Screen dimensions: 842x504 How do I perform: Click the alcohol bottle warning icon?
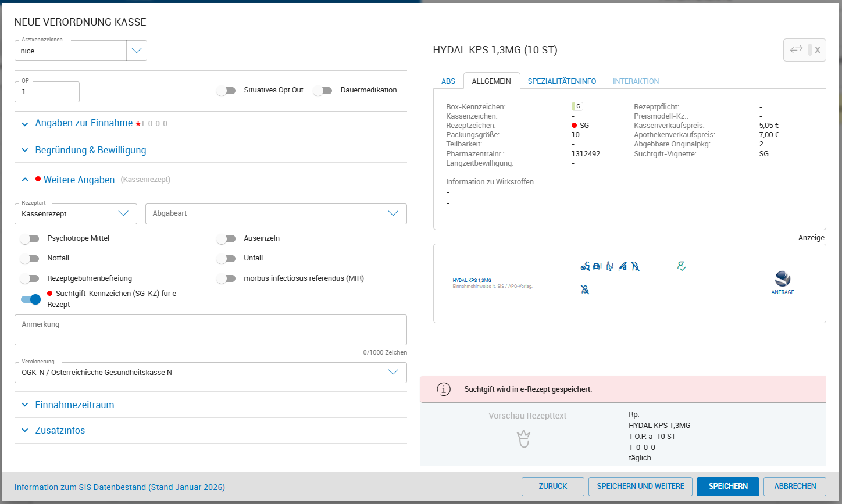coord(609,266)
